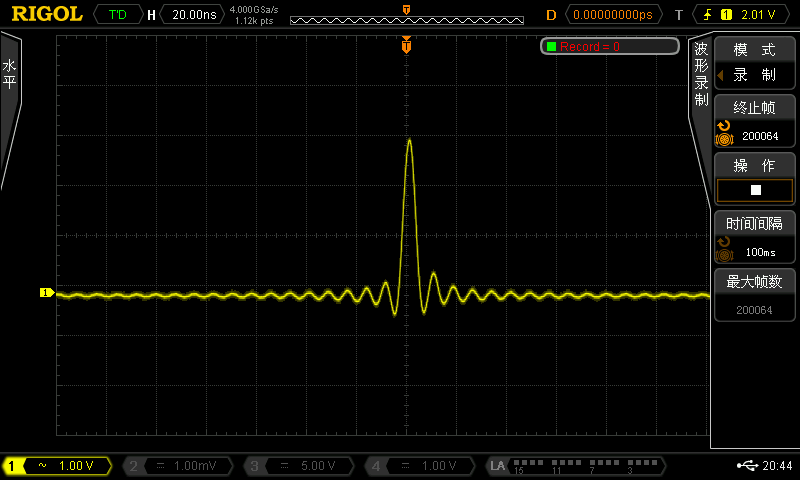Click the waveform memory overview bar
The image size is (800, 480).
[407, 20]
